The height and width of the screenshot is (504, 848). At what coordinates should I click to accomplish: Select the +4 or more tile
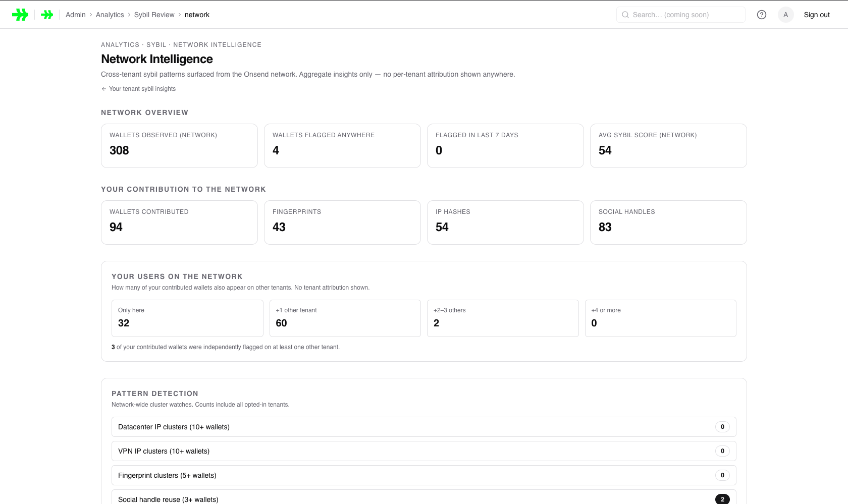(661, 318)
